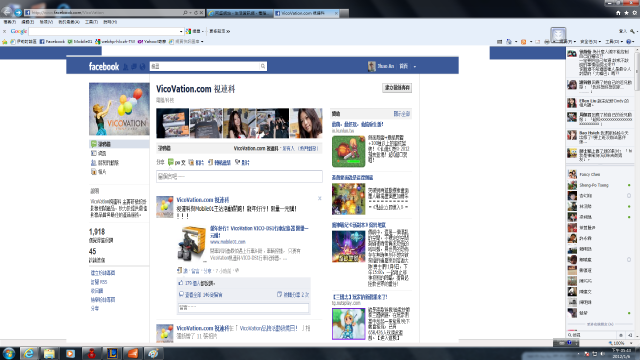640x360 pixels.
Task: Click the blue help icon in command bar
Action: [x=629, y=42]
